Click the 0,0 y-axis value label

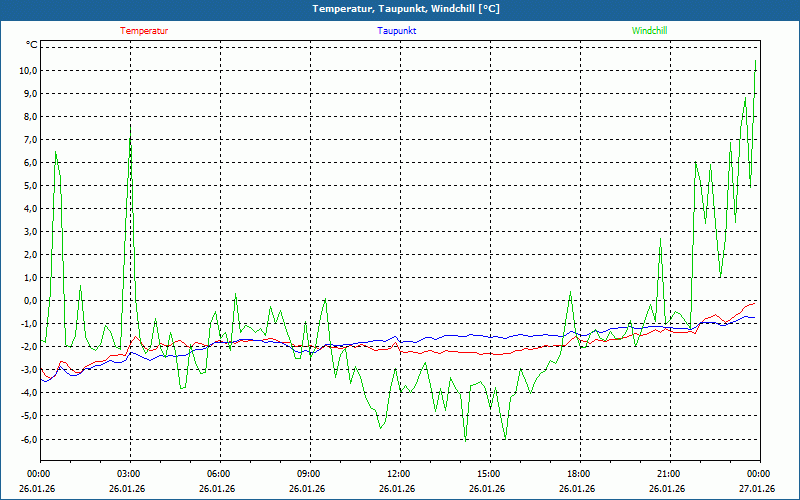[27, 301]
